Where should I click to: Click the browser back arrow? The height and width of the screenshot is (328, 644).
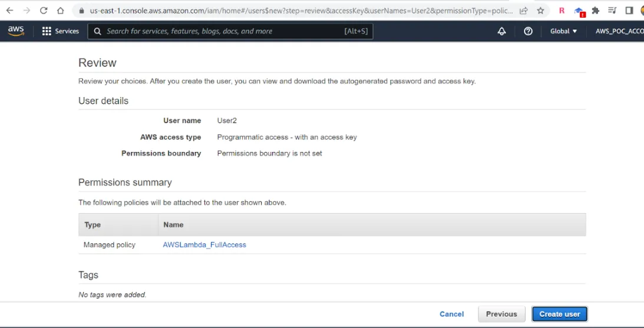pos(9,11)
